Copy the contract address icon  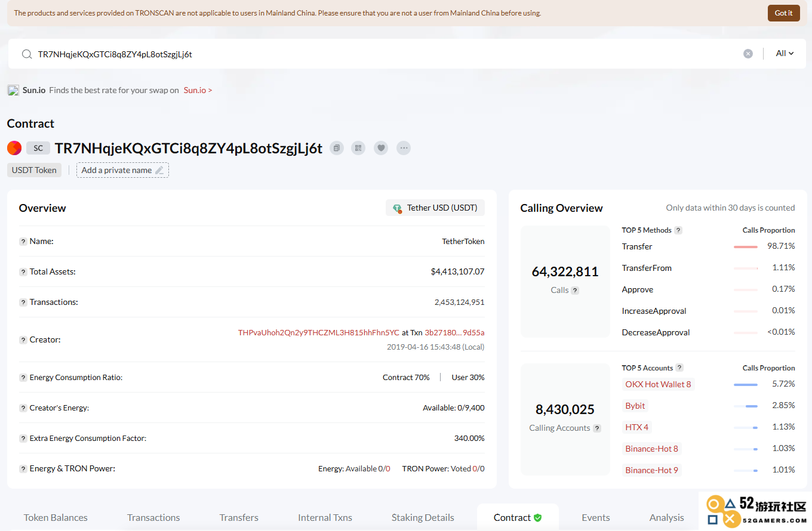click(337, 148)
